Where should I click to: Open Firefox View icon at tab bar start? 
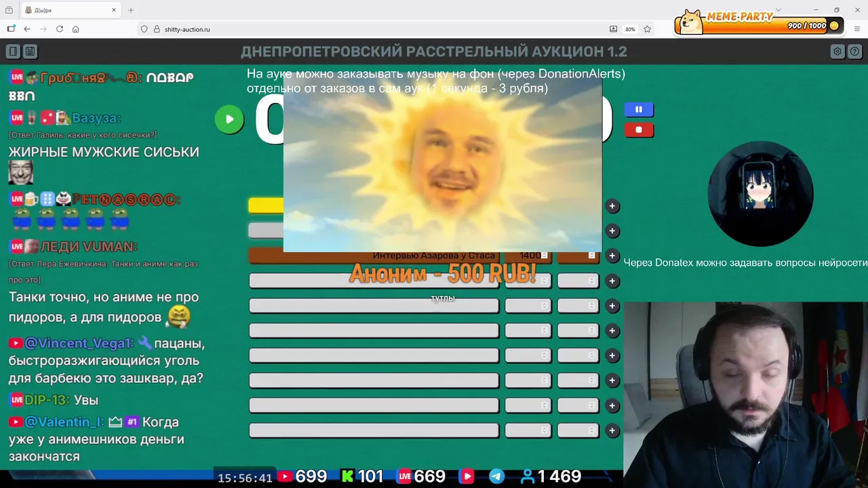click(x=9, y=10)
